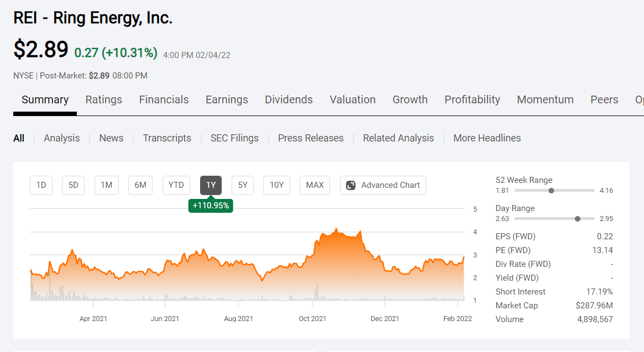Set chart range to 5D
644x352 pixels.
coord(73,185)
